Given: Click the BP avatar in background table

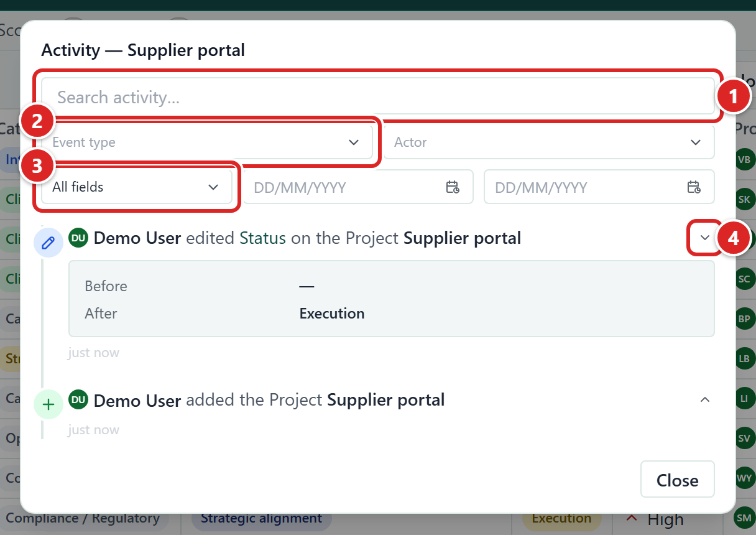Looking at the screenshot, I should pyautogui.click(x=744, y=319).
